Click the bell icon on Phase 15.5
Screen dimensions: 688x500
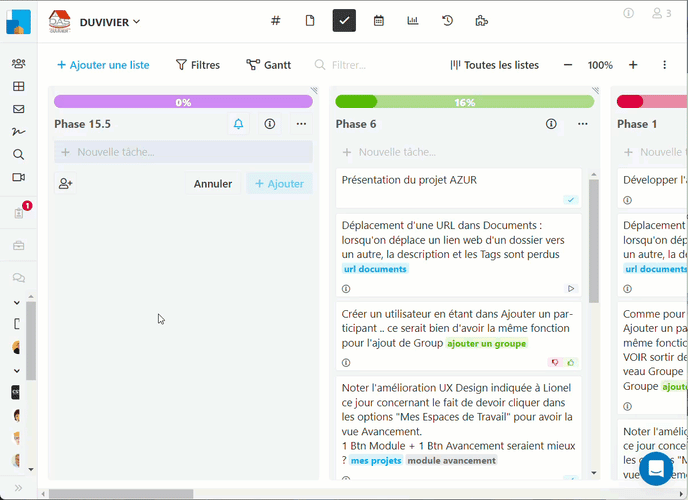[x=238, y=124]
